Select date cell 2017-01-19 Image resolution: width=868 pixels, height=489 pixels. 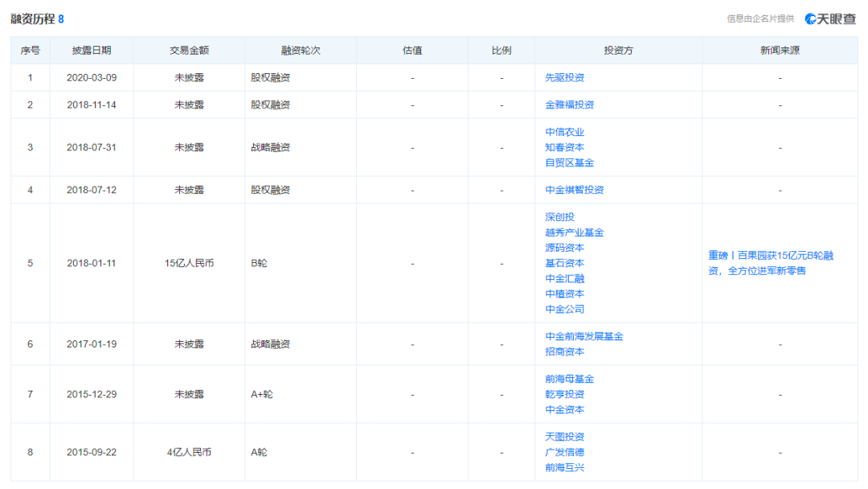click(92, 344)
